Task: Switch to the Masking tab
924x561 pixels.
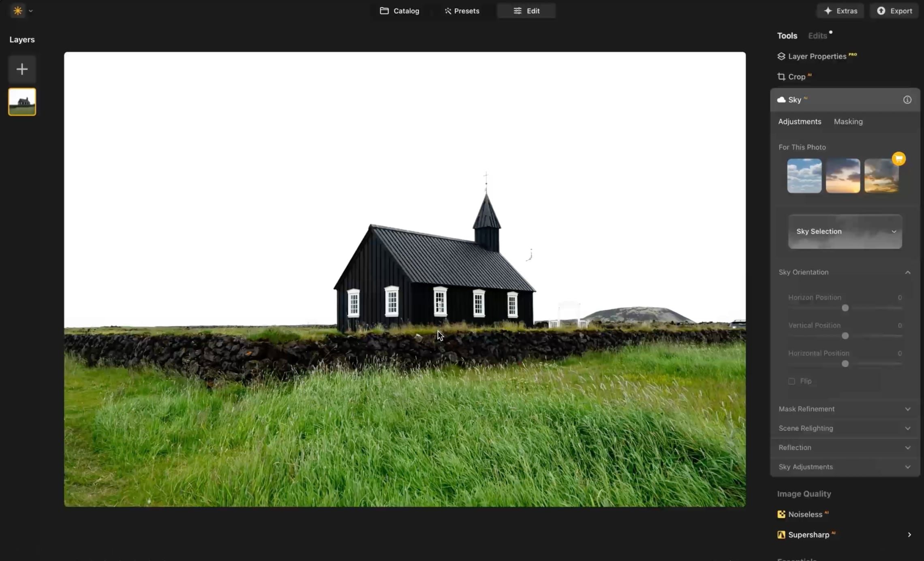Action: [x=848, y=121]
